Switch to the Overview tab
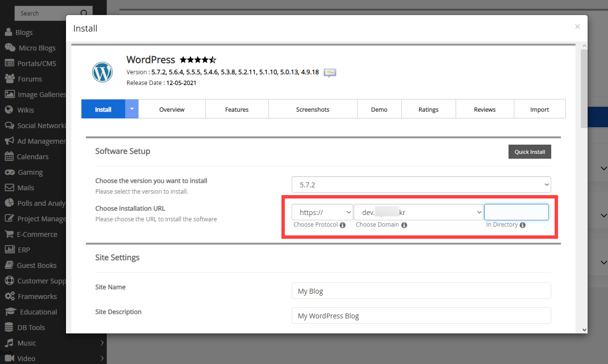 pyautogui.click(x=172, y=109)
